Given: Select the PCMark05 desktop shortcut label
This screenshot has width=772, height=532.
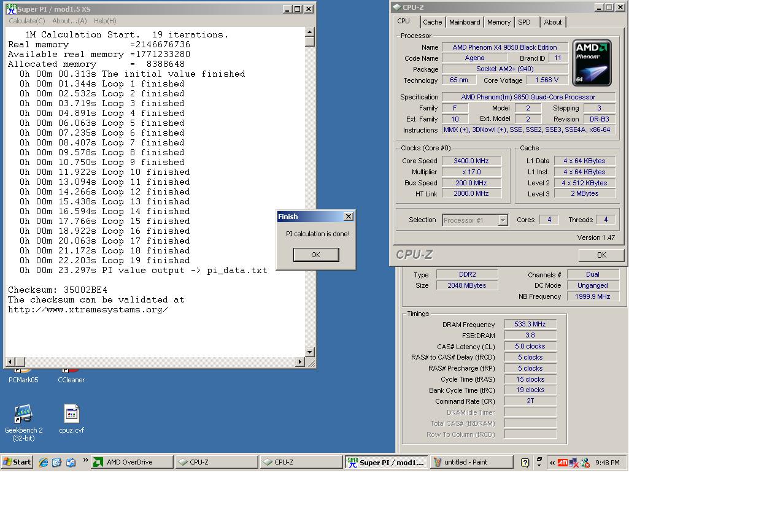Looking at the screenshot, I should point(23,380).
